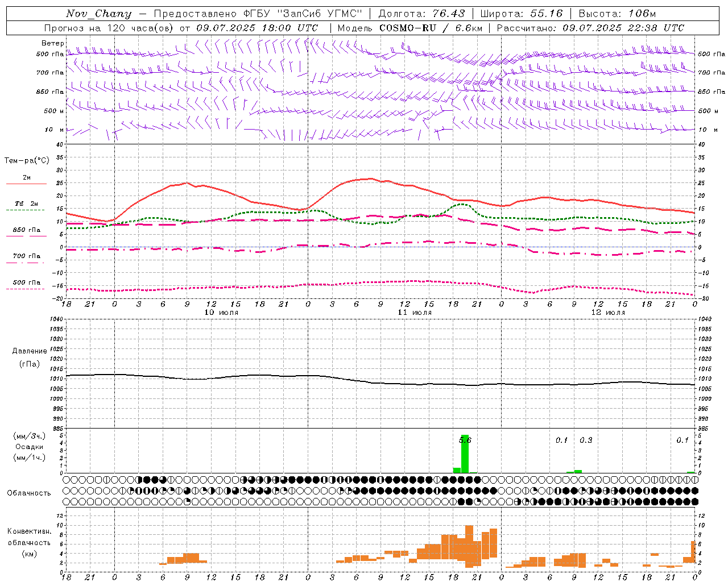728x582 pixels.
Task: Click the 'Прогноз на 120 часа(ов)' text
Action: [109, 28]
